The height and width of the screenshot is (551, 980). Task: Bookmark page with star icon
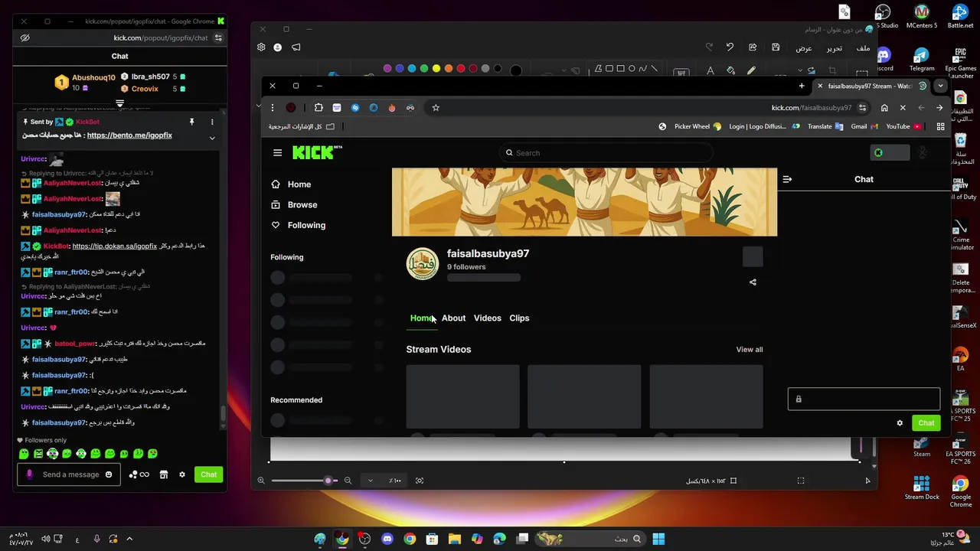436,108
